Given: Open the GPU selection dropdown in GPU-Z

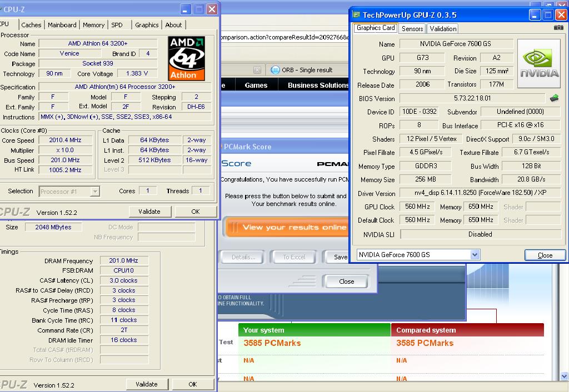Looking at the screenshot, I should point(475,254).
